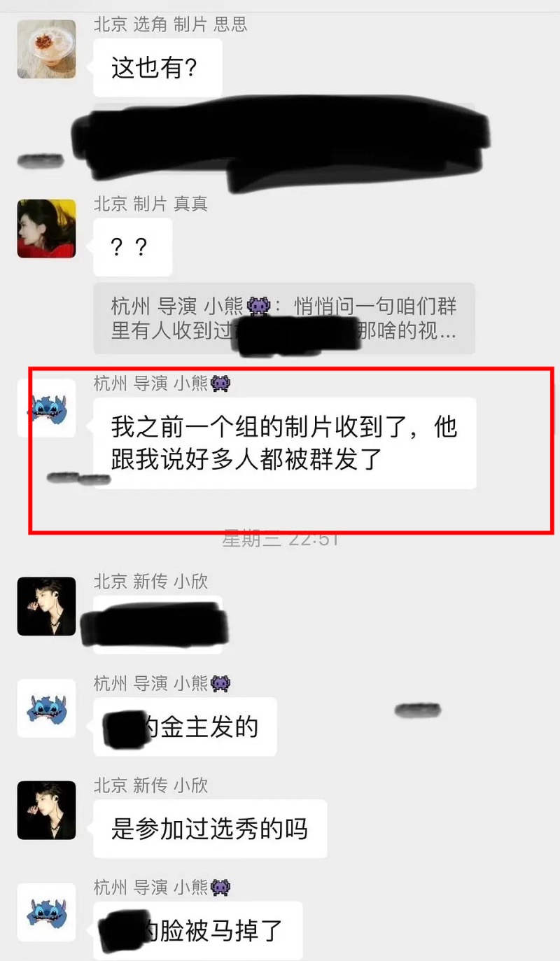Select the ？？ message bubble

tap(132, 247)
